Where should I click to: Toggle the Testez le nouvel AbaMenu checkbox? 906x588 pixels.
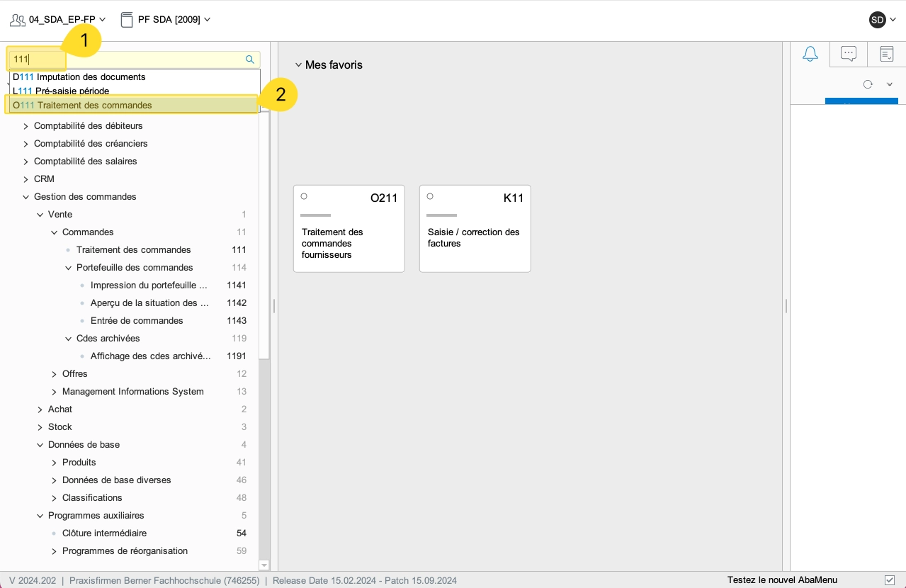(890, 580)
